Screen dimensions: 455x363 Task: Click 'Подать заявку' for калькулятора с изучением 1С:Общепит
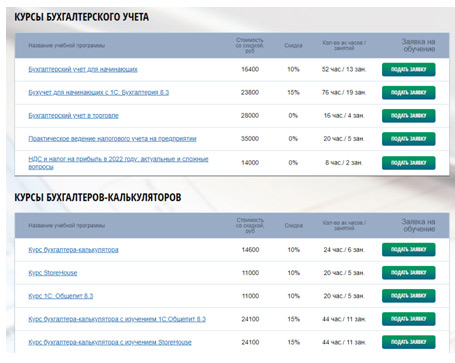coord(409,319)
